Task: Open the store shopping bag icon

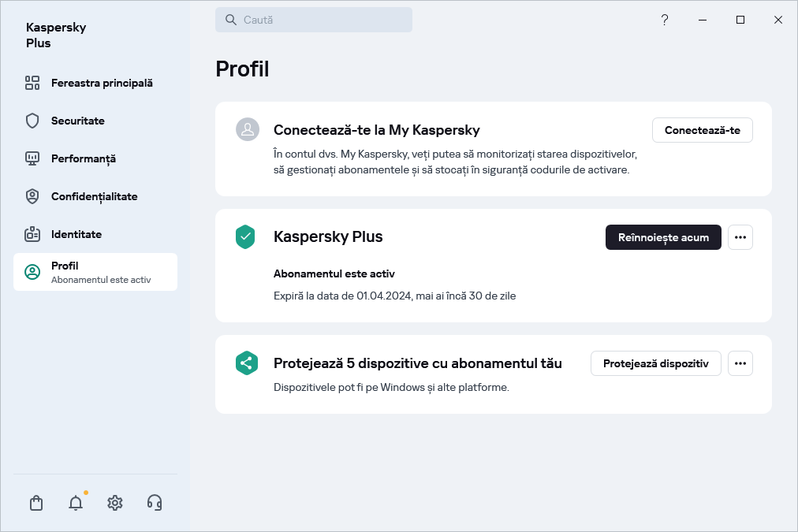Action: (x=36, y=503)
